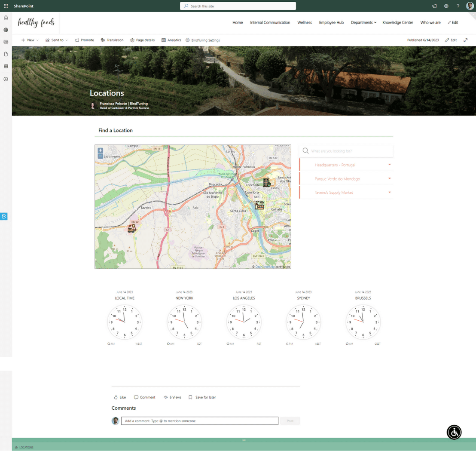Click the 'Find a Location' section heading

(116, 130)
